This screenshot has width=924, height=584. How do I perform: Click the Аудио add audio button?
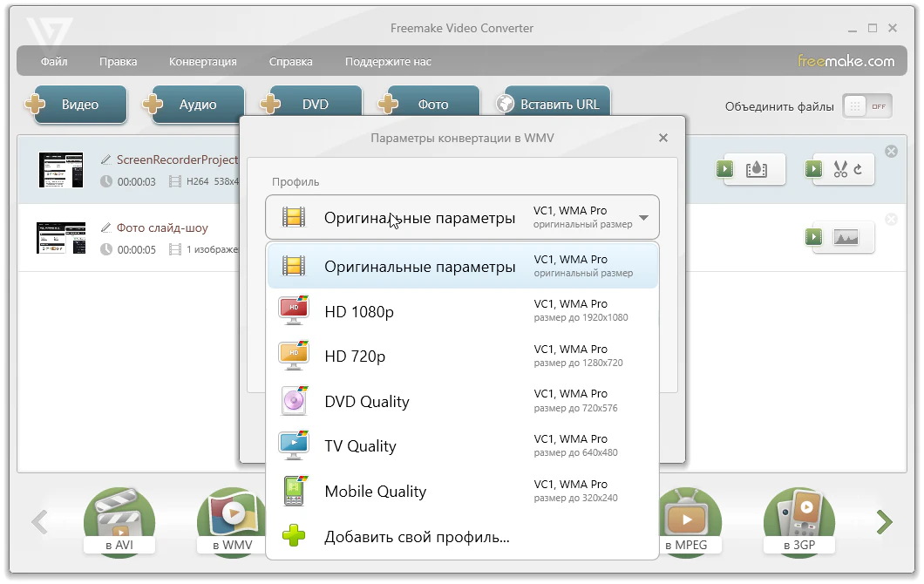tap(196, 105)
